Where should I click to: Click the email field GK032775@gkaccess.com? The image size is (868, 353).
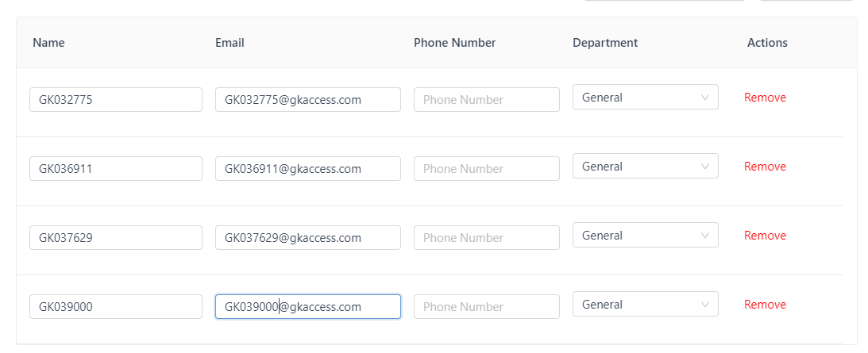[307, 100]
